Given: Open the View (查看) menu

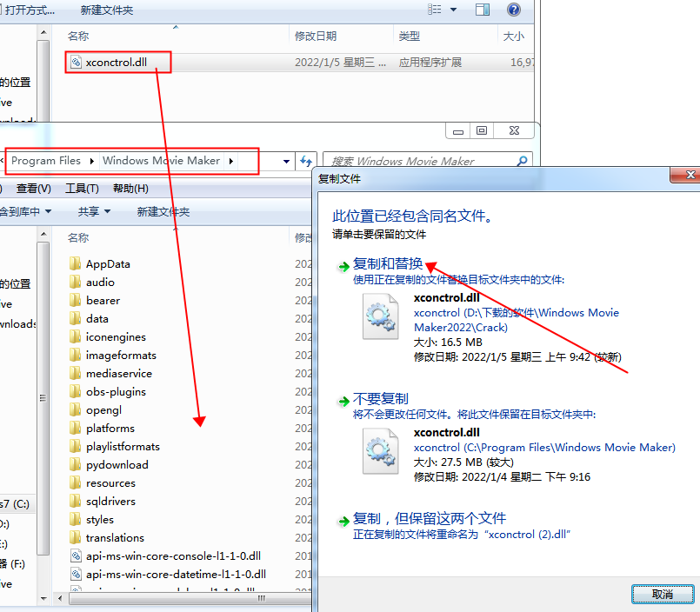Looking at the screenshot, I should [x=34, y=189].
